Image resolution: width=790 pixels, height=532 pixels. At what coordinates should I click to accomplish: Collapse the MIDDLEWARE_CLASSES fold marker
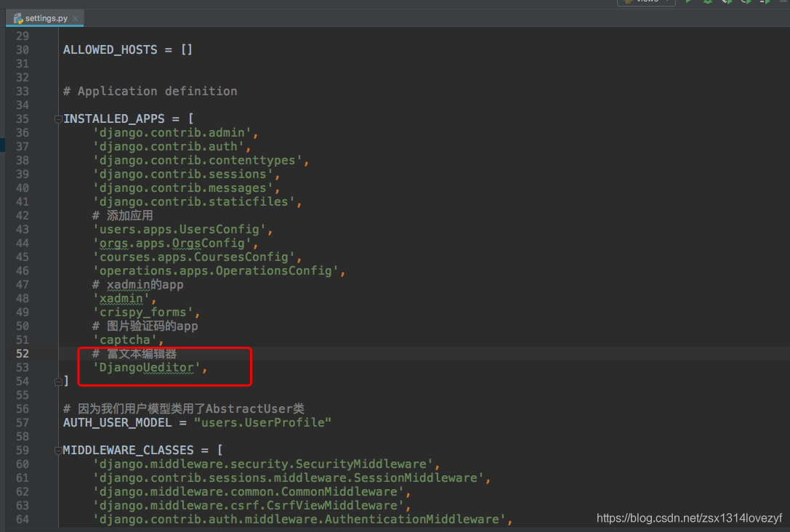[58, 451]
